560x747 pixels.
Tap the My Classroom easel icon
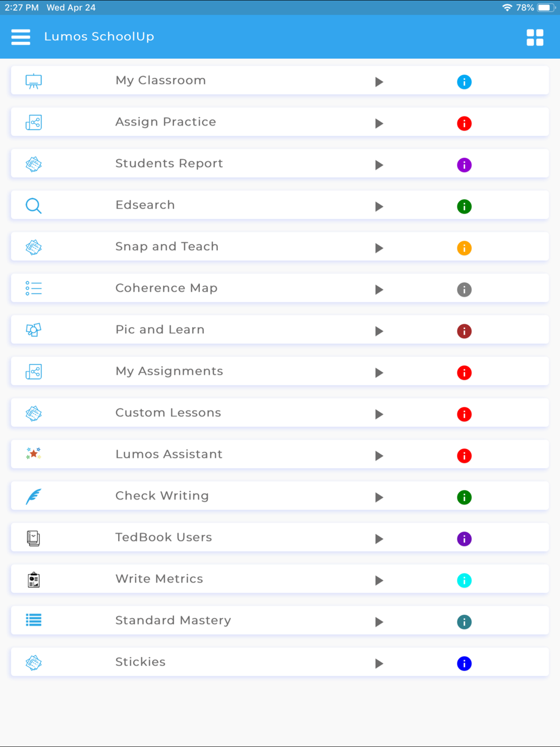34,81
